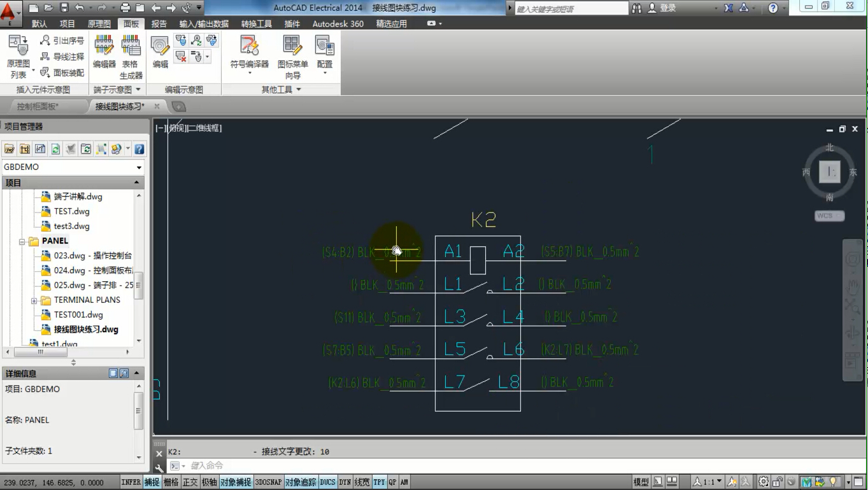Expand the TERMINAL PLANS folder
This screenshot has height=490, width=868.
[x=34, y=300]
